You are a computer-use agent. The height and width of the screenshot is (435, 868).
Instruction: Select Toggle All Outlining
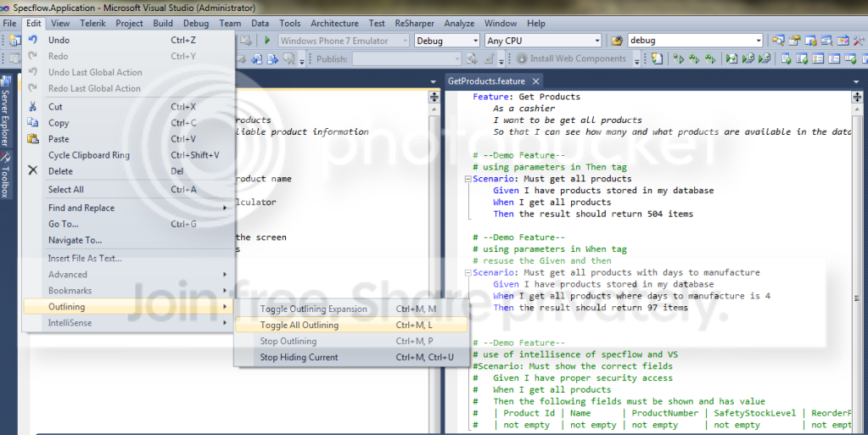pyautogui.click(x=351, y=325)
